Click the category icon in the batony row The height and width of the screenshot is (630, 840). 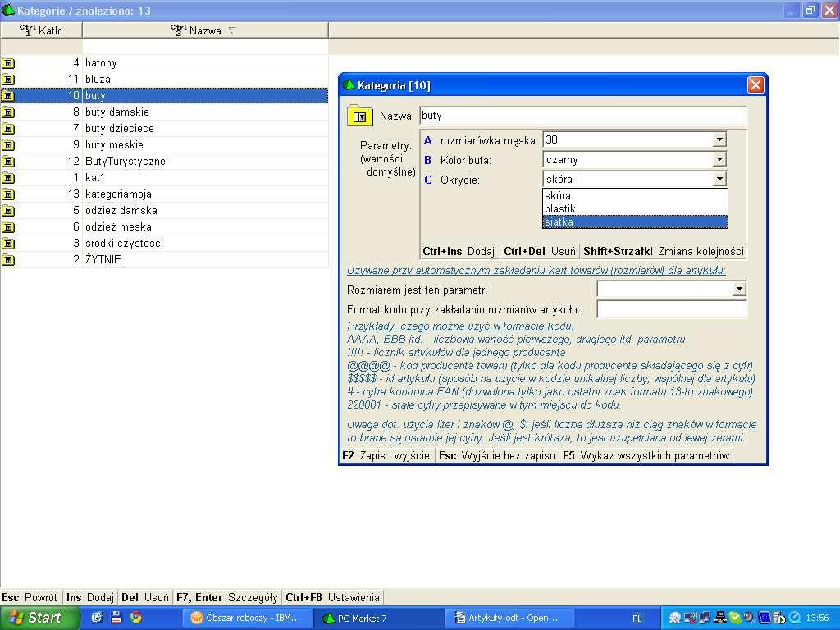(8, 63)
